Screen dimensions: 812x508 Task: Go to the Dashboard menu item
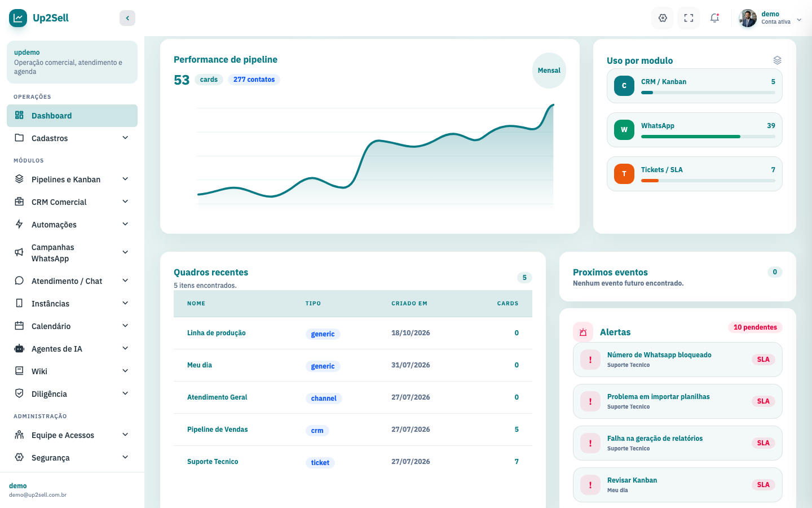[72, 116]
